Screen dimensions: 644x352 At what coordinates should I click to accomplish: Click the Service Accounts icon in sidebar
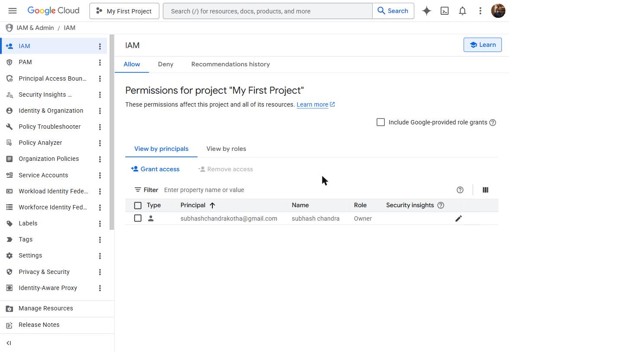(10, 175)
